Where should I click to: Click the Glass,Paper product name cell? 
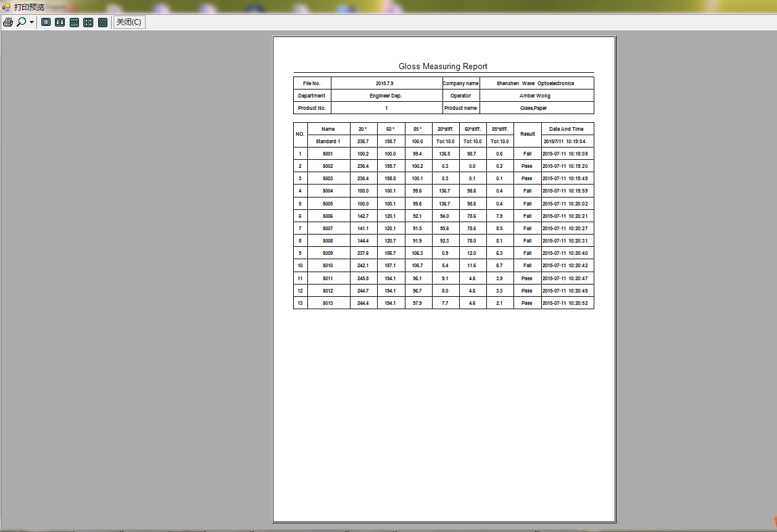536,108
